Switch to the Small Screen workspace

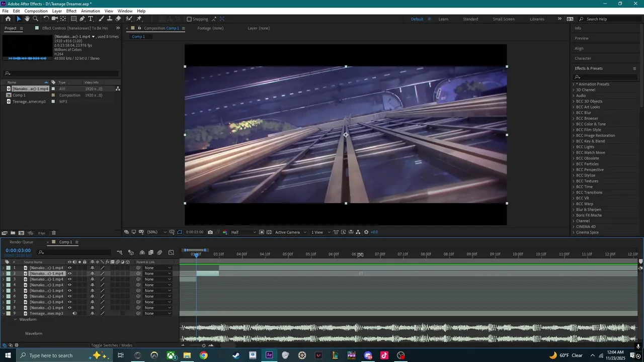tap(504, 19)
